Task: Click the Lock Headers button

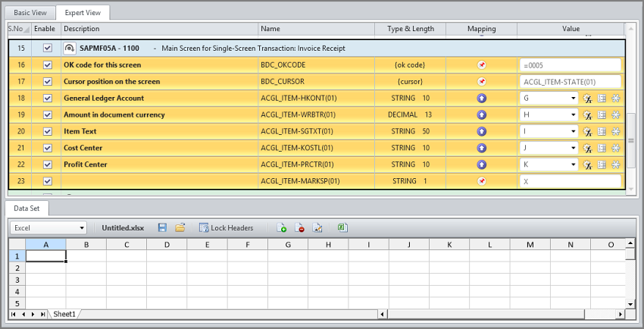Action: point(226,227)
